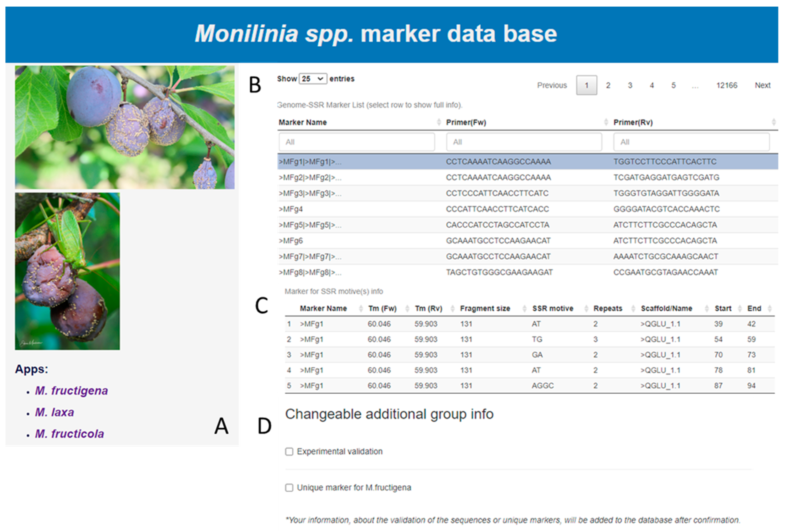The image size is (786, 532).
Task: Open the M. laxa app link
Action: pyautogui.click(x=54, y=412)
